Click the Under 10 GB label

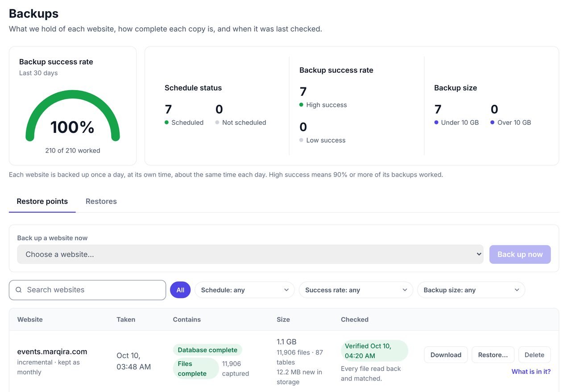point(460,123)
